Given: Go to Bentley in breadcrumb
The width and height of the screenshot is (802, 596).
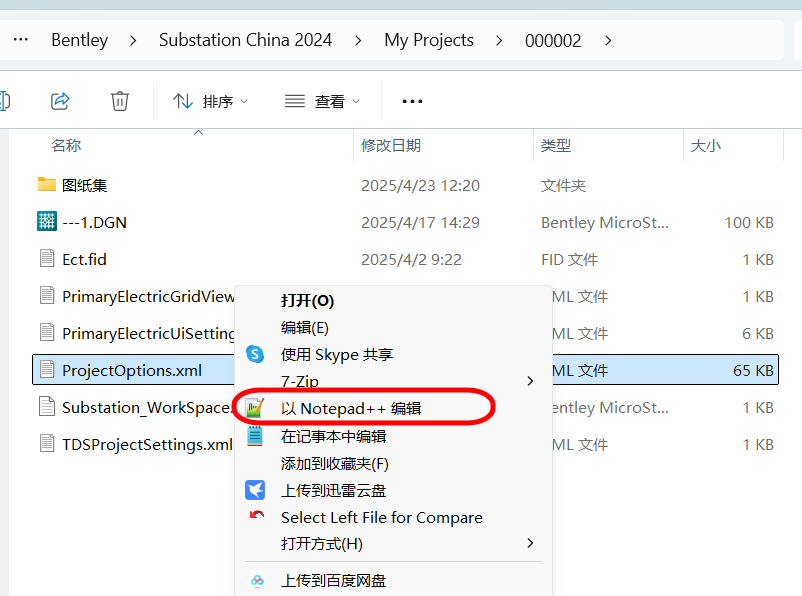Looking at the screenshot, I should [80, 40].
